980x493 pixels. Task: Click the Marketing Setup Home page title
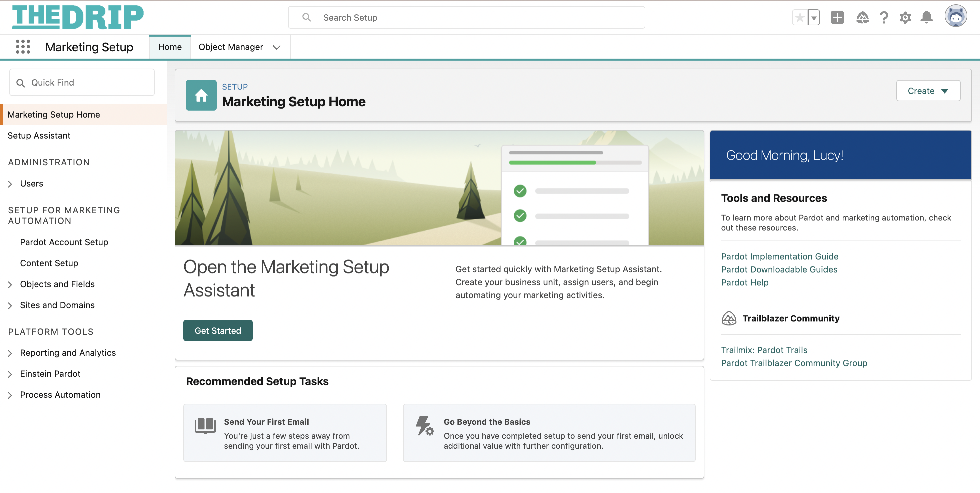click(x=294, y=102)
